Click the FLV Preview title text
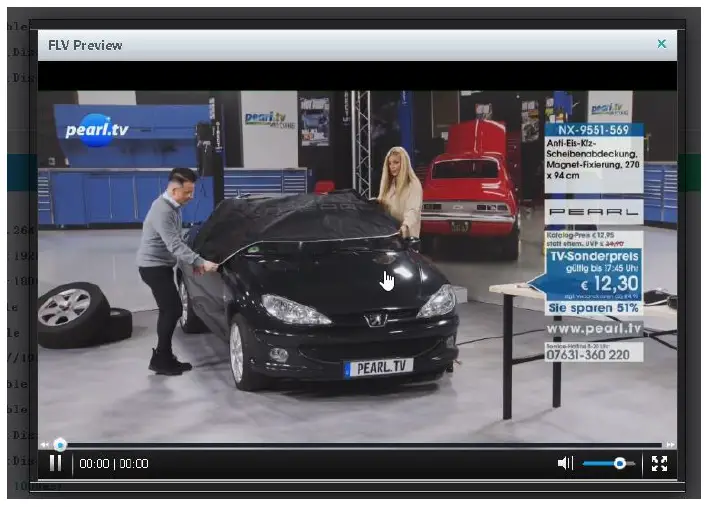707x507 pixels. pos(85,45)
